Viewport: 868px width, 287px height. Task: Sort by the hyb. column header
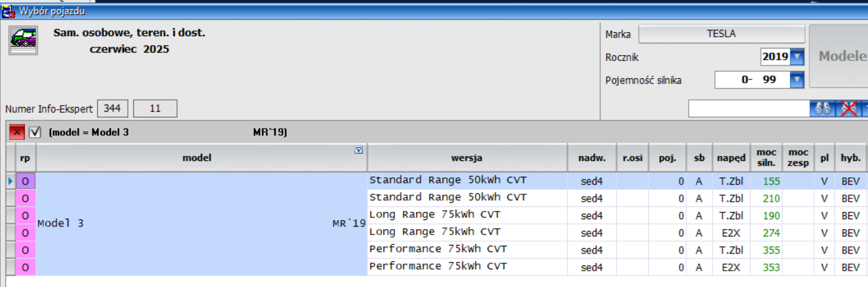point(851,158)
